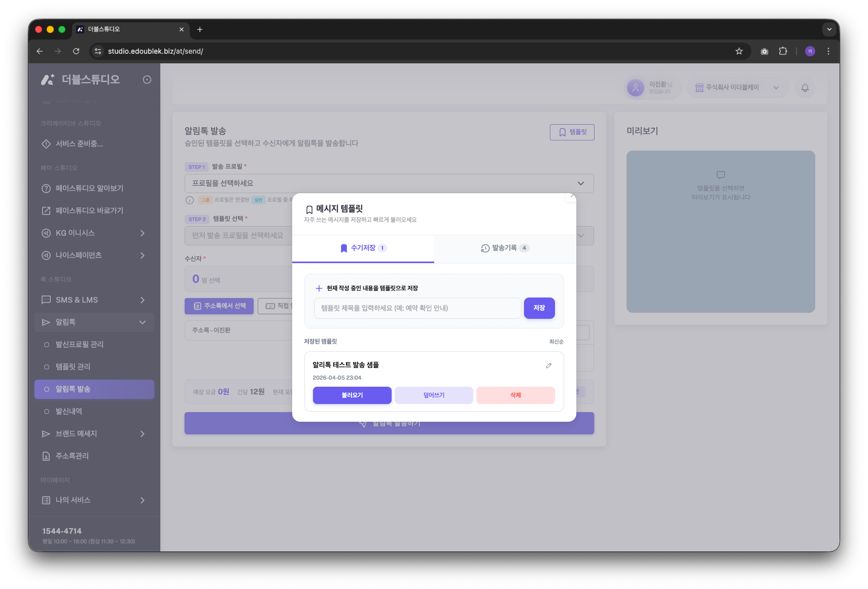Viewport: 868px width, 589px height.
Task: Click the info icon under profile dropdown
Action: point(190,200)
